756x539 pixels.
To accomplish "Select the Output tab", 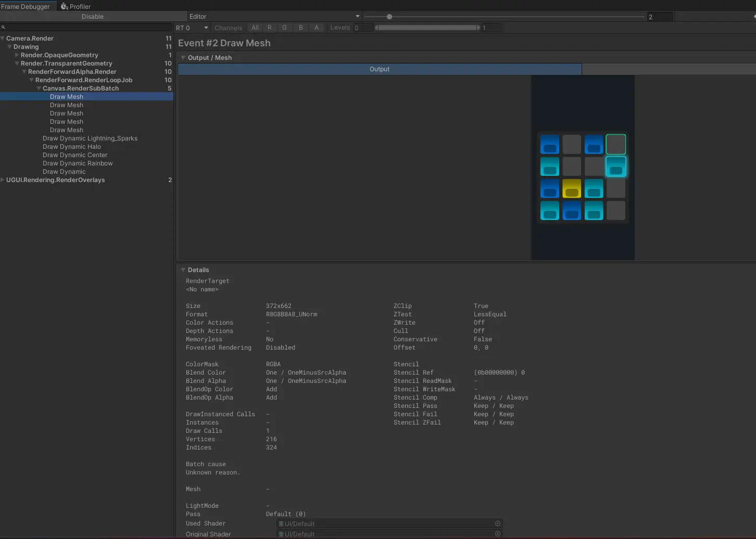I will (379, 69).
